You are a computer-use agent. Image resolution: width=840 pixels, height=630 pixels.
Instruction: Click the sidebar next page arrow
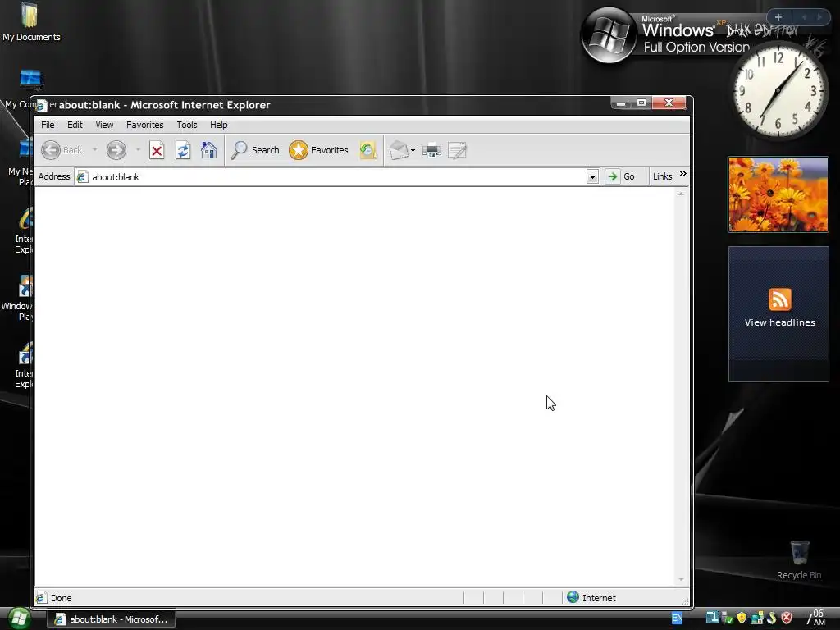(819, 17)
